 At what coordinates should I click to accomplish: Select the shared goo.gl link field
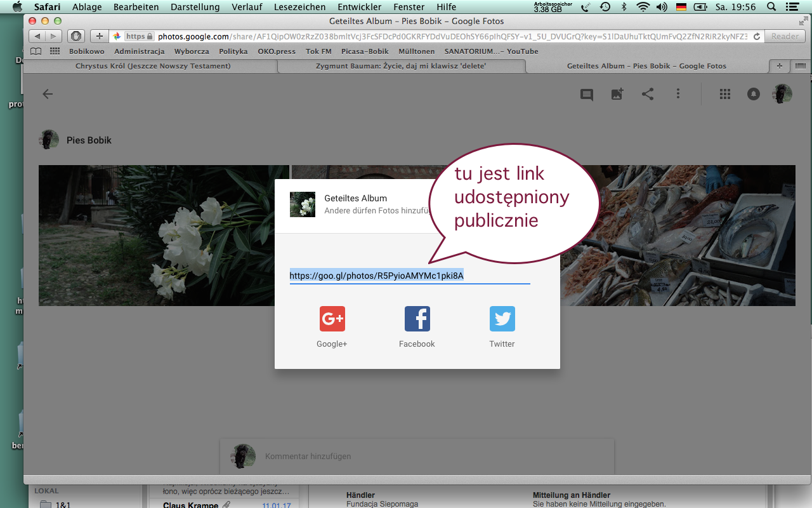(409, 276)
